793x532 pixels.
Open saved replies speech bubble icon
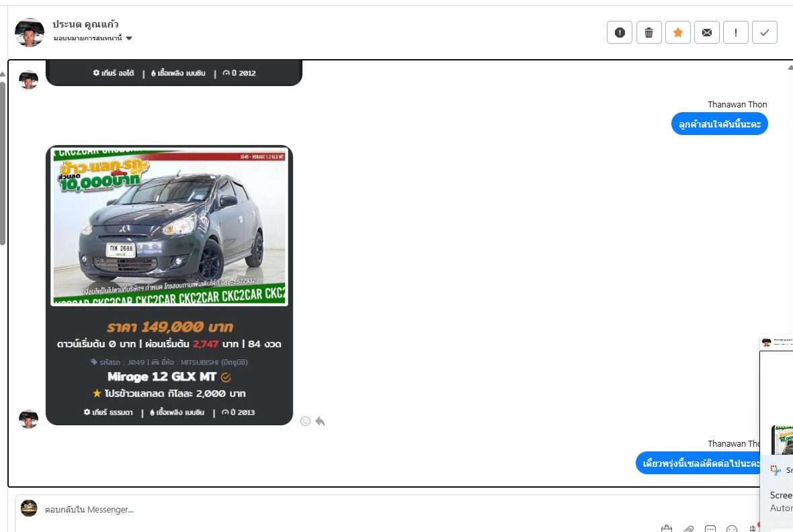click(710, 529)
